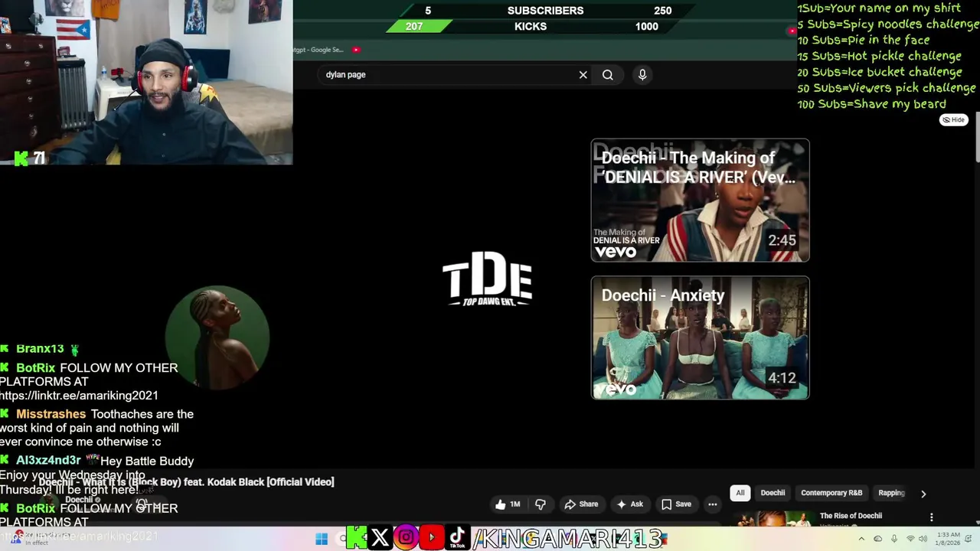Open 'The Making of DENIAL IS A RIVER' video
980x551 pixels.
[x=700, y=201]
